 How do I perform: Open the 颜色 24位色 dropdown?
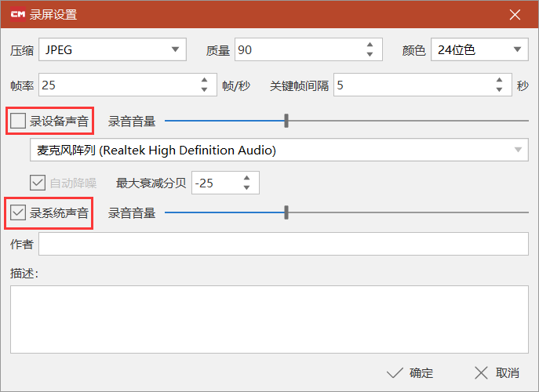click(479, 50)
